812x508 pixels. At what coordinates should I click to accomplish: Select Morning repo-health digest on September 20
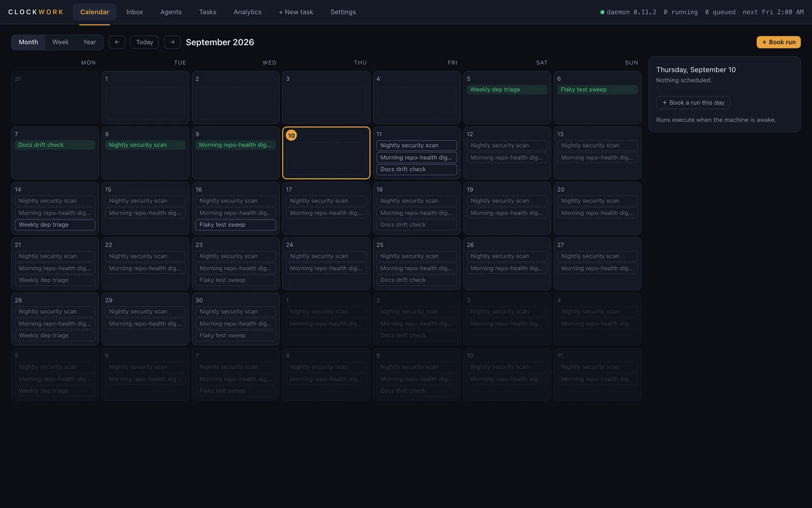pos(597,213)
